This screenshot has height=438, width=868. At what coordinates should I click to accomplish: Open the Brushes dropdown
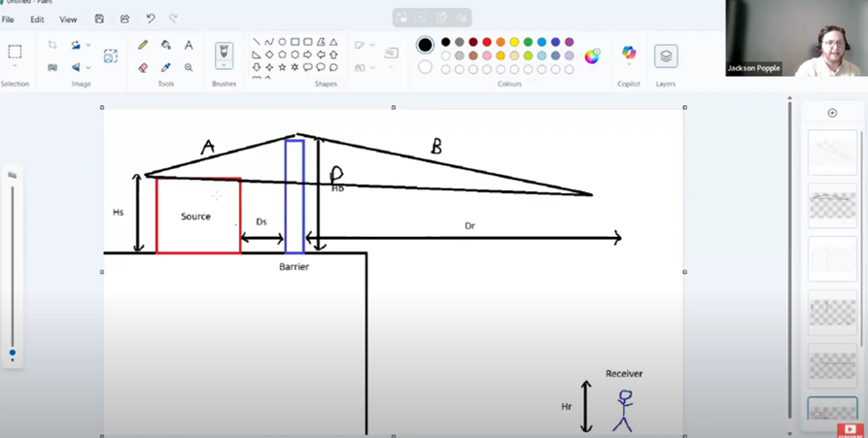click(224, 66)
